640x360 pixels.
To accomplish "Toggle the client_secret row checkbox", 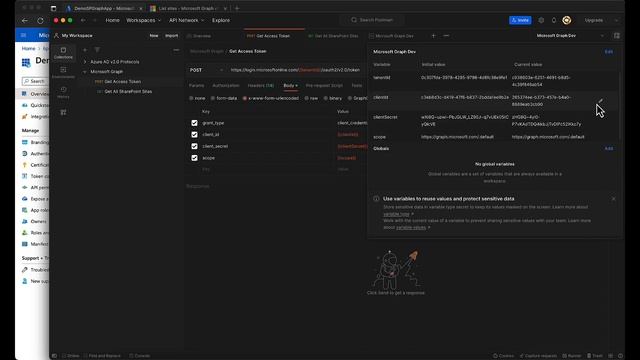I will (x=194, y=146).
